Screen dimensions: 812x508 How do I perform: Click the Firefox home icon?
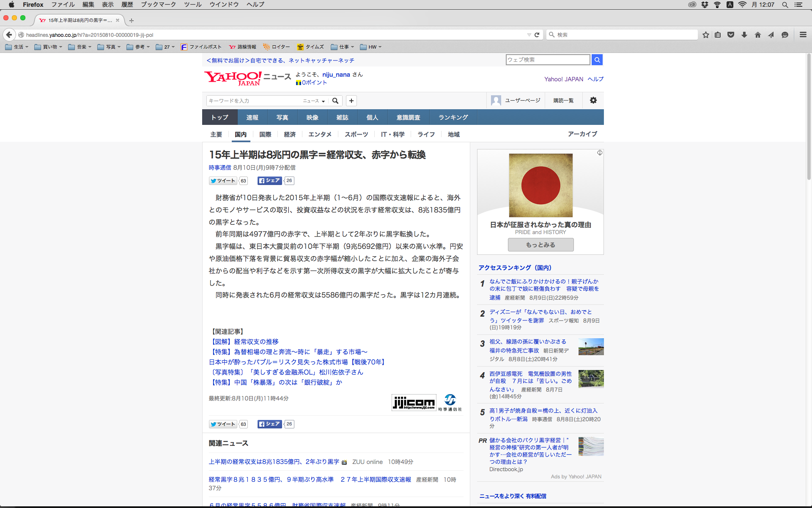tap(757, 35)
